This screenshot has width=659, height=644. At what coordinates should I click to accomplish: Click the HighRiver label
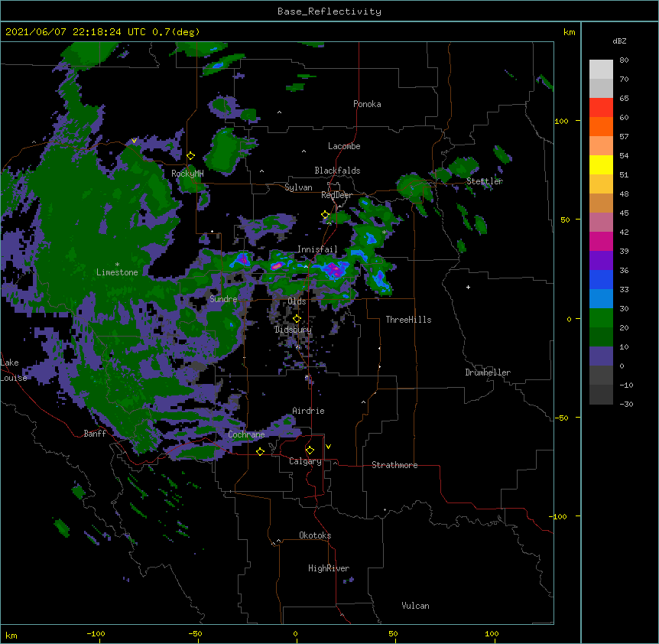(x=329, y=568)
